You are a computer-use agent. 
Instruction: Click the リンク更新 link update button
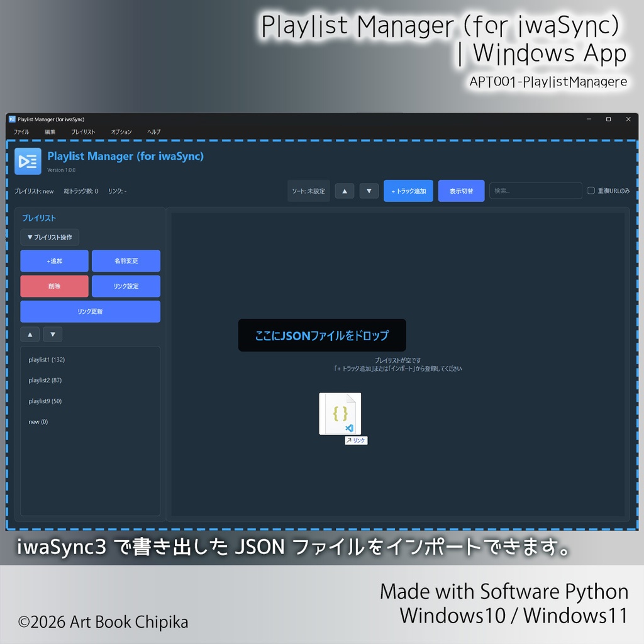tap(90, 311)
